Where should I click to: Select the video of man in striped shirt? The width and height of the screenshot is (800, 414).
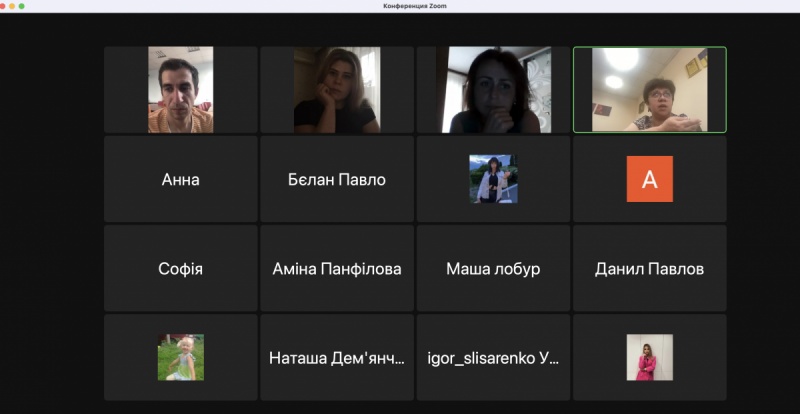tap(181, 90)
